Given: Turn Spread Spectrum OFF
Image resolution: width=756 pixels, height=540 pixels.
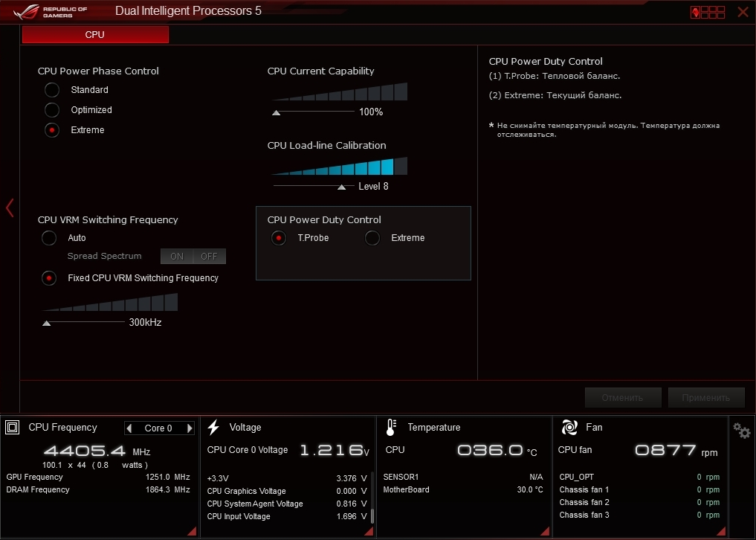Looking at the screenshot, I should (x=209, y=257).
